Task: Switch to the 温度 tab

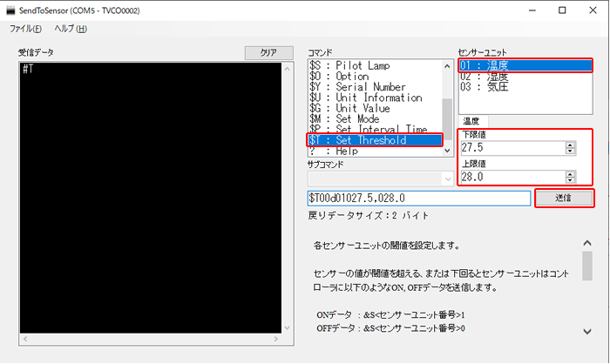Action: tap(472, 121)
